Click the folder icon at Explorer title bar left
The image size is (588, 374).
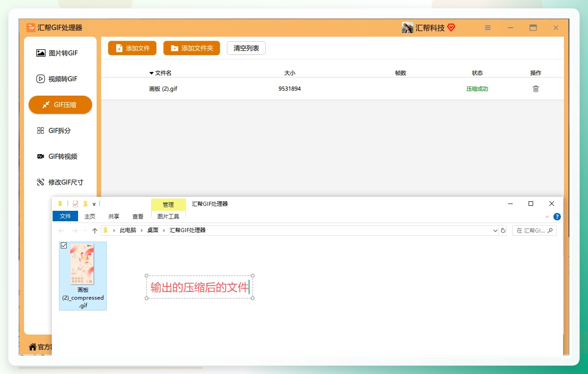coord(60,204)
